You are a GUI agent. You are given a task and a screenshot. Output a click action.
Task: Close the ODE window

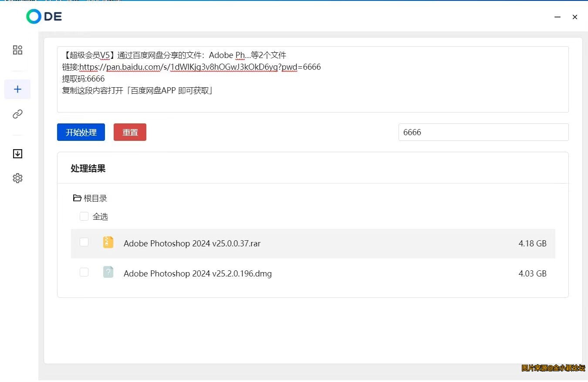pos(575,17)
